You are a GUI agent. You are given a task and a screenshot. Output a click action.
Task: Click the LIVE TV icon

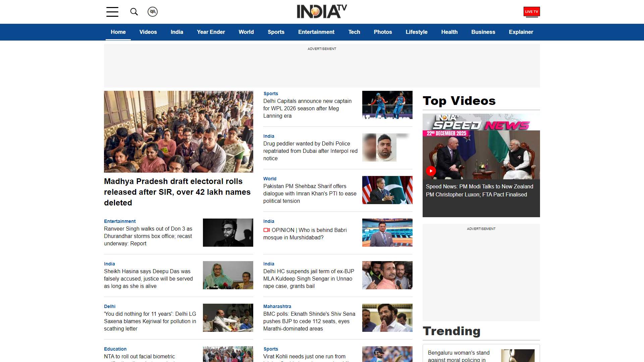tap(532, 11)
